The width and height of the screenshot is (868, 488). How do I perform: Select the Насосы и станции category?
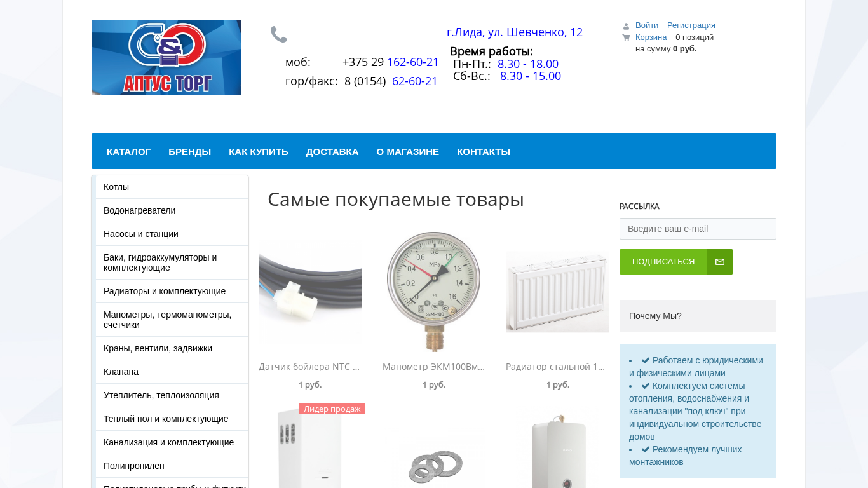(172, 234)
